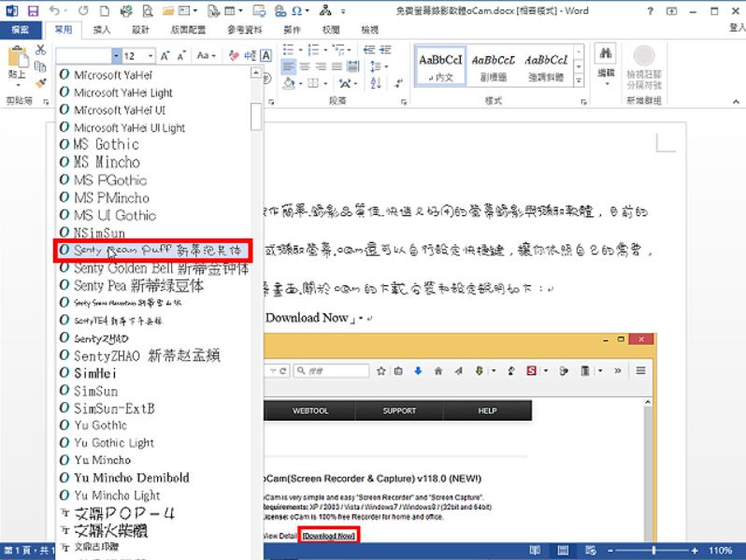Open the 檔案 File tab
The width and height of the screenshot is (746, 560).
[20, 30]
